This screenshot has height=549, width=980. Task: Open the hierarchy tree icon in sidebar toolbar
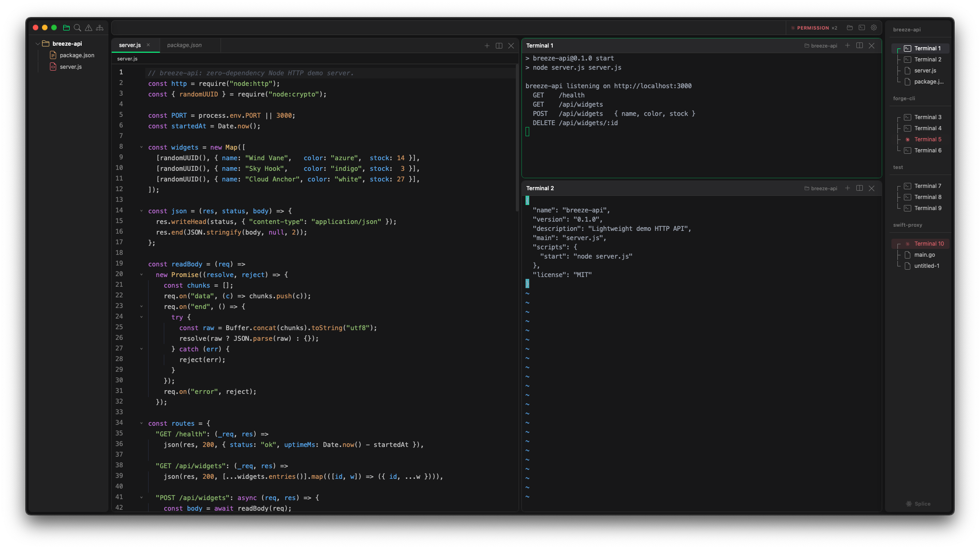[x=100, y=28]
